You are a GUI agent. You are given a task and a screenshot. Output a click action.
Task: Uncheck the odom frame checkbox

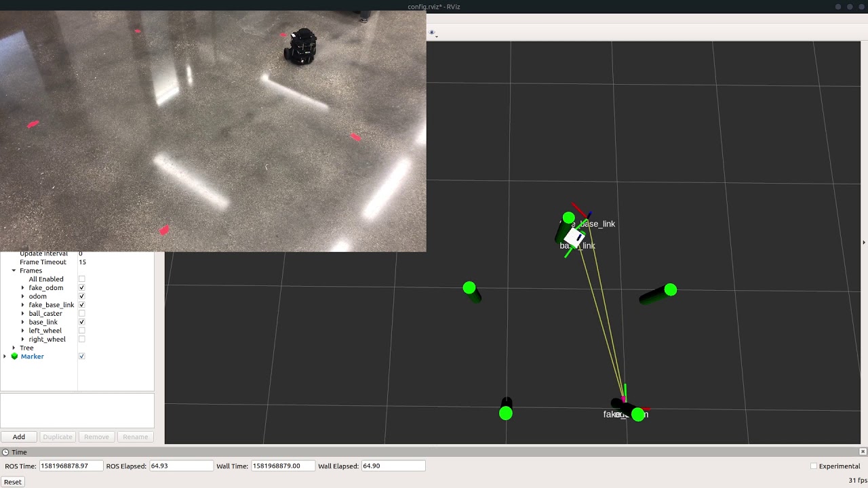pos(81,296)
